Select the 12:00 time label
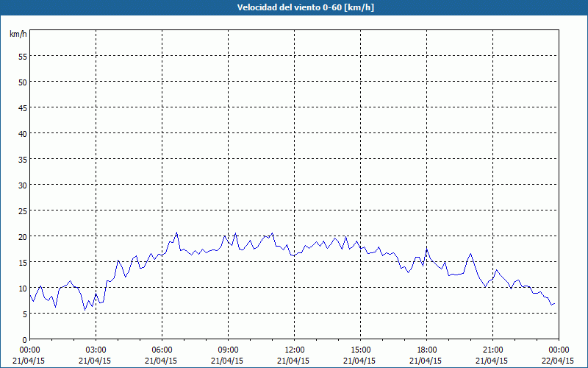This screenshot has width=588, height=368. point(294,350)
